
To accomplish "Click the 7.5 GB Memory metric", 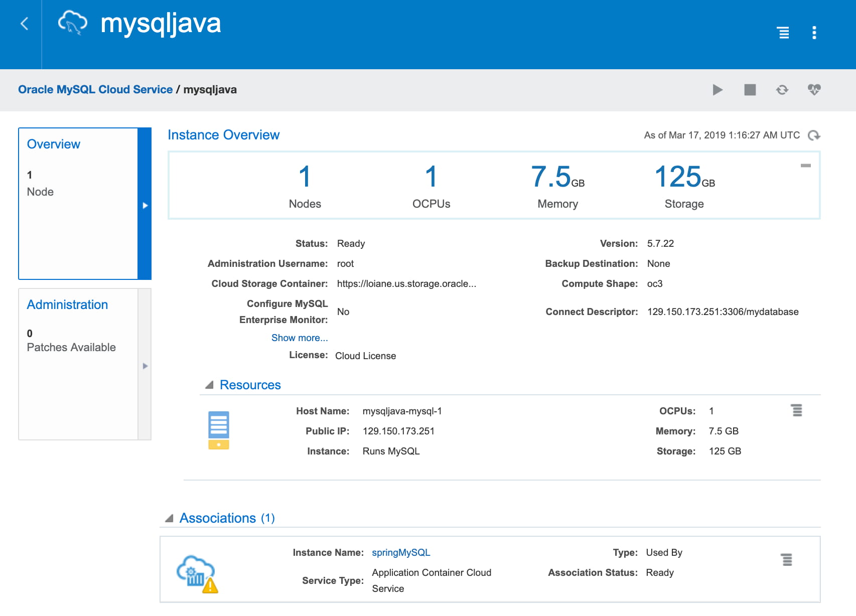I will [x=557, y=186].
